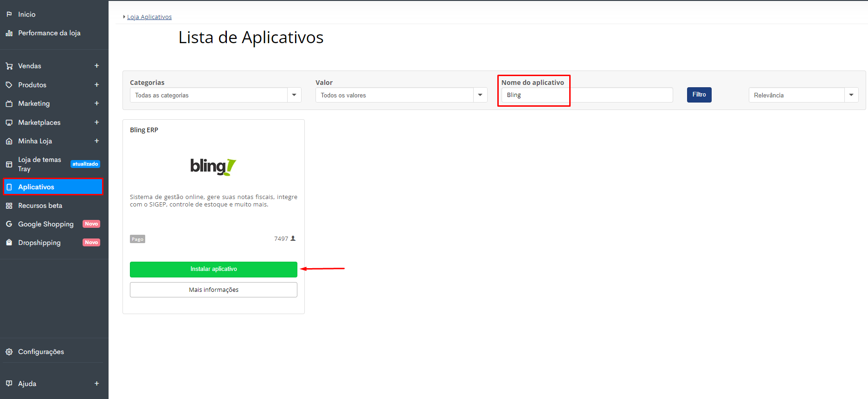Follow the Loja Aplicativos breadcrumb link

tap(149, 17)
